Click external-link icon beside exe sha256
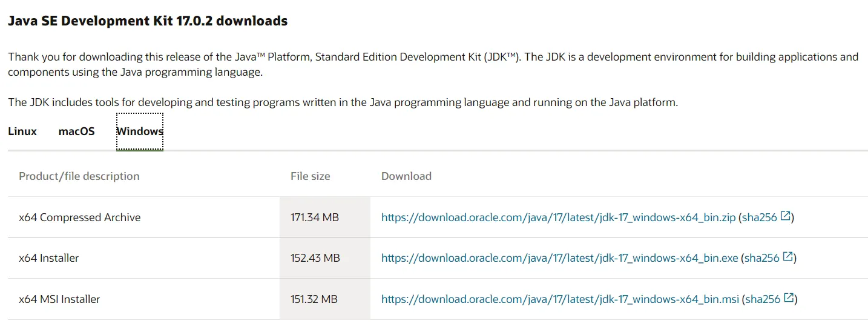Screen dimensions: 868x329 [788, 257]
